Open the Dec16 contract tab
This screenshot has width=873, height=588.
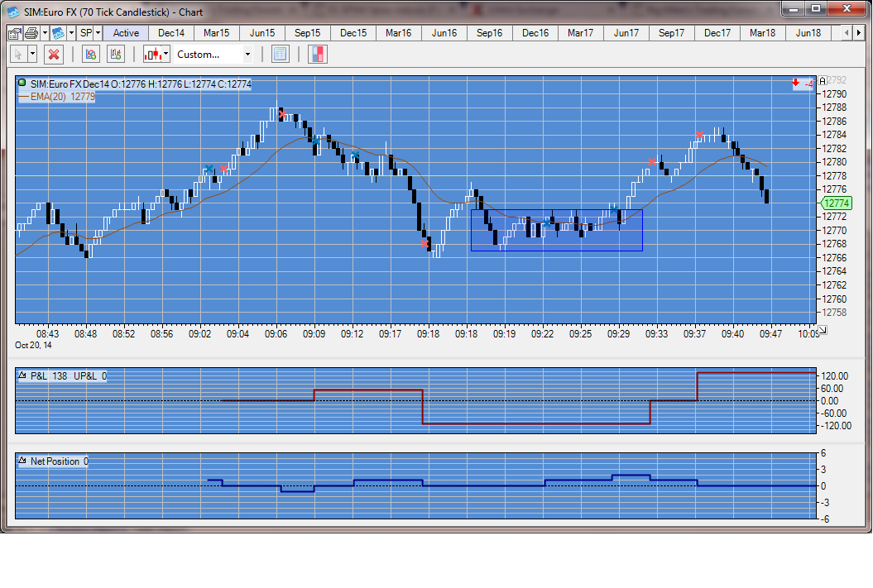pyautogui.click(x=535, y=33)
